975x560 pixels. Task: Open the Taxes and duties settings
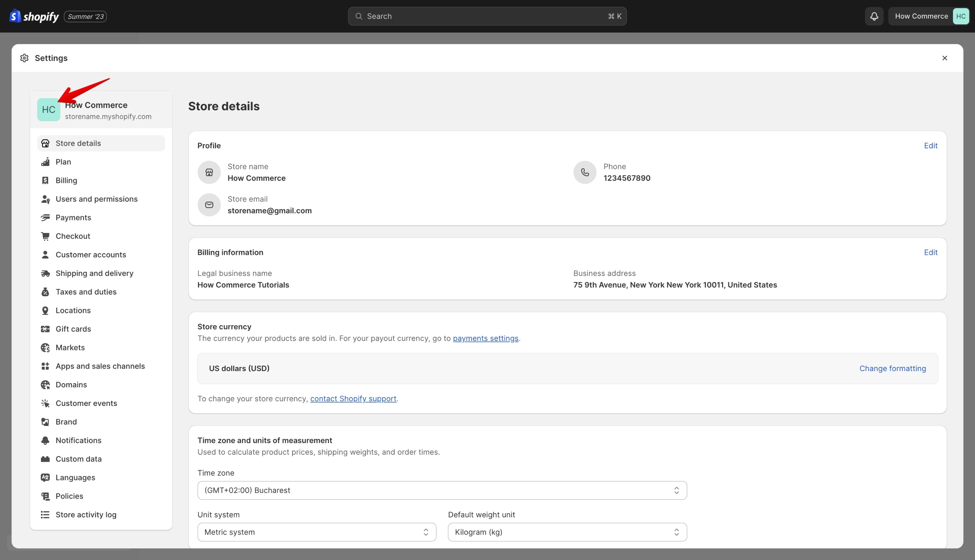[x=101, y=292]
